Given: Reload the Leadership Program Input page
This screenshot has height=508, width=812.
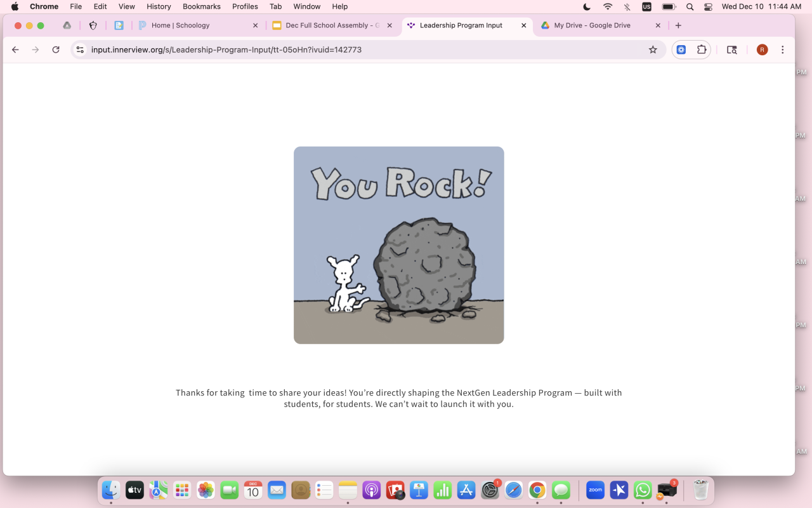Looking at the screenshot, I should (x=56, y=50).
